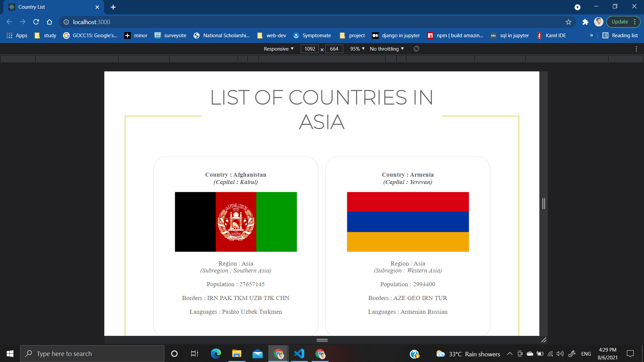Open the notification center icon
This screenshot has height=362, width=644.
click(x=630, y=354)
